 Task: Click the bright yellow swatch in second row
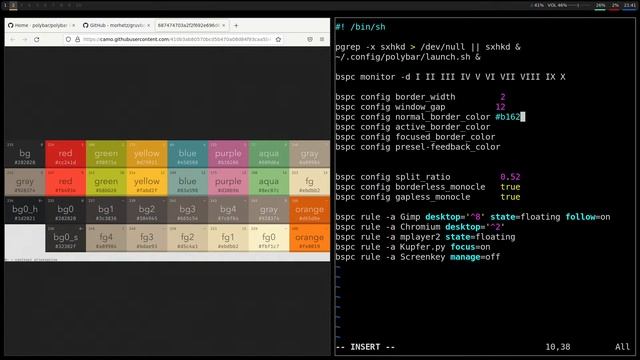tap(147, 182)
